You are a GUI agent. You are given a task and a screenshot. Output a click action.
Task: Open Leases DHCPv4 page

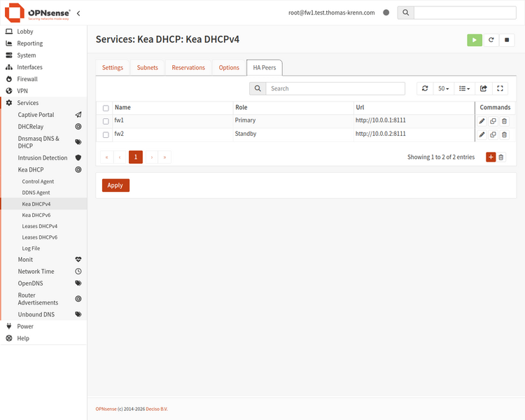pos(39,226)
